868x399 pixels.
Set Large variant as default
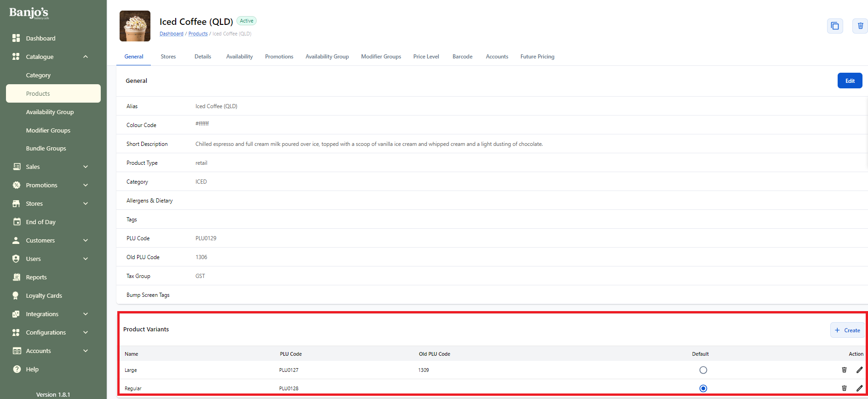(703, 370)
